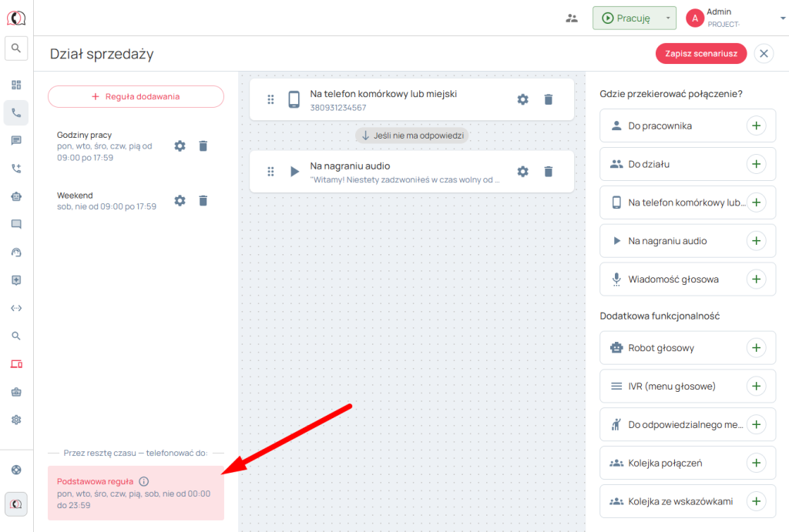This screenshot has height=532, width=789.
Task: Click the Zapisz scenariusz button
Action: (701, 53)
